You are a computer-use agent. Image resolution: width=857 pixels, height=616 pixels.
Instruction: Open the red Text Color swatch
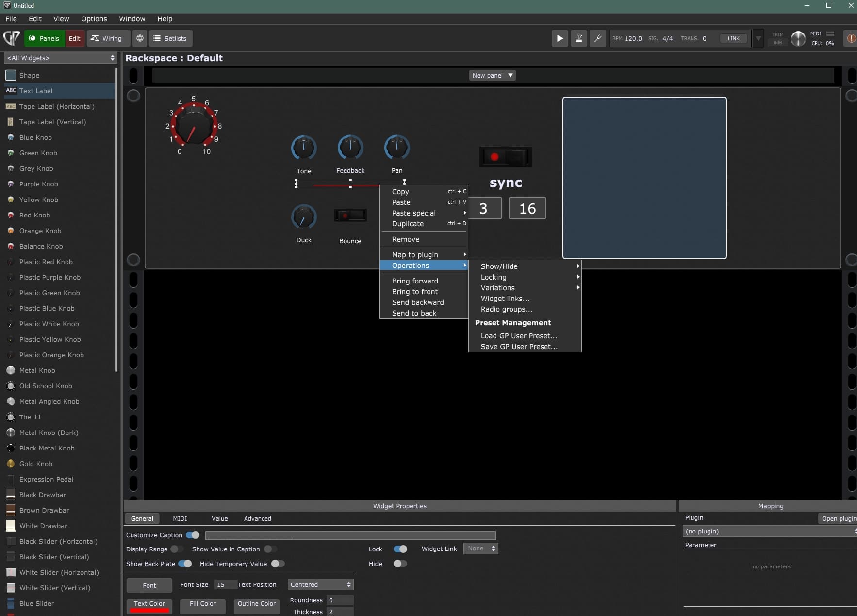point(149,606)
